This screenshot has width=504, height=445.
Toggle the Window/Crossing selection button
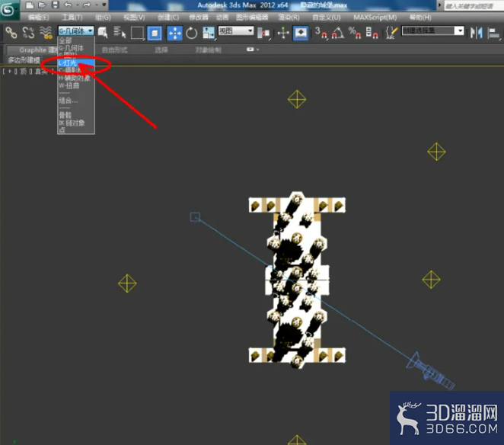tap(155, 33)
